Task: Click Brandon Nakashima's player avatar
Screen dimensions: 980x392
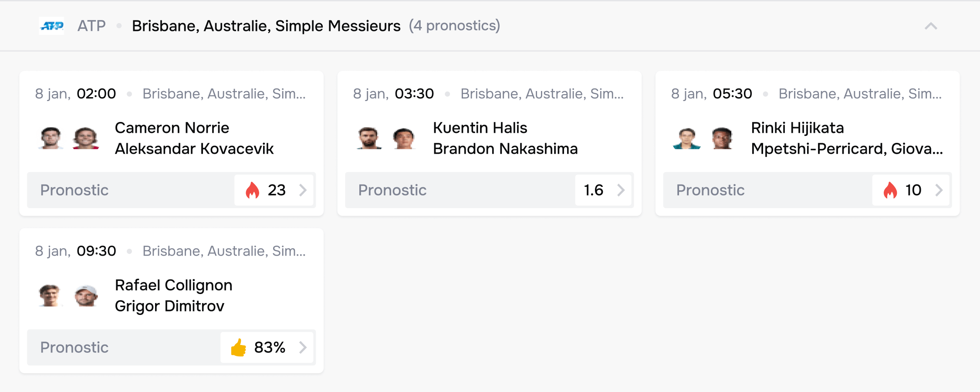Action: coord(404,139)
